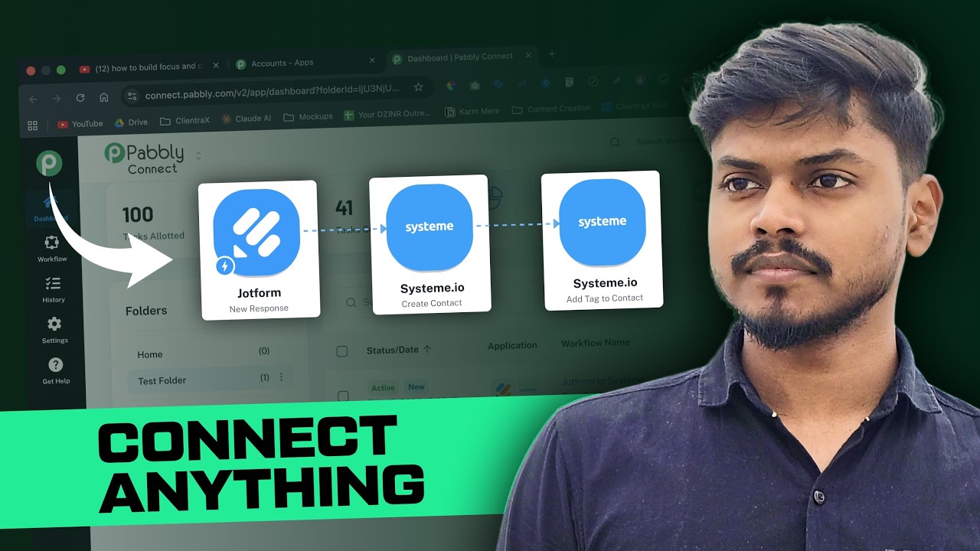Open the ClientraX bookmarks folder
Viewport: 980px width, 551px height.
[x=185, y=120]
